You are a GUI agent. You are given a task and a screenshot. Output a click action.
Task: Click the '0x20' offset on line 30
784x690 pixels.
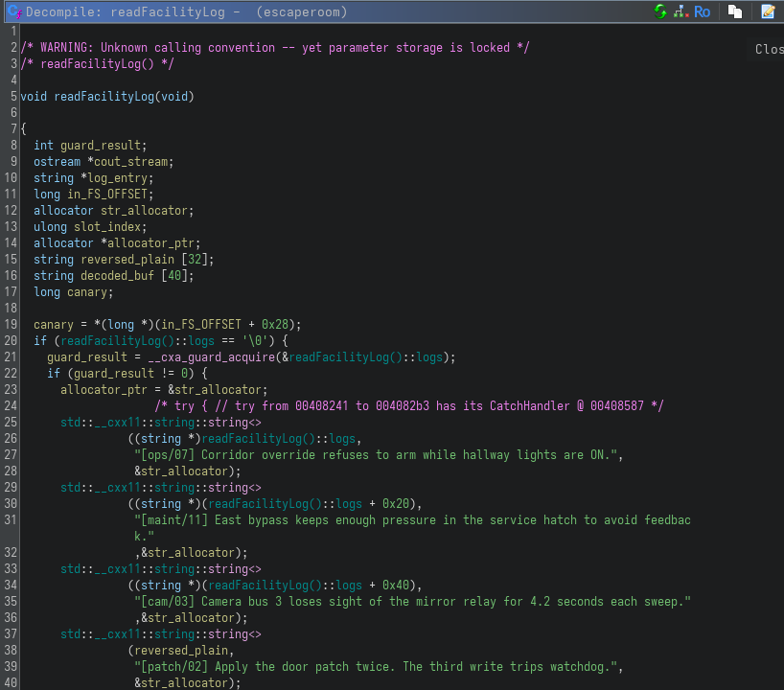click(x=396, y=504)
